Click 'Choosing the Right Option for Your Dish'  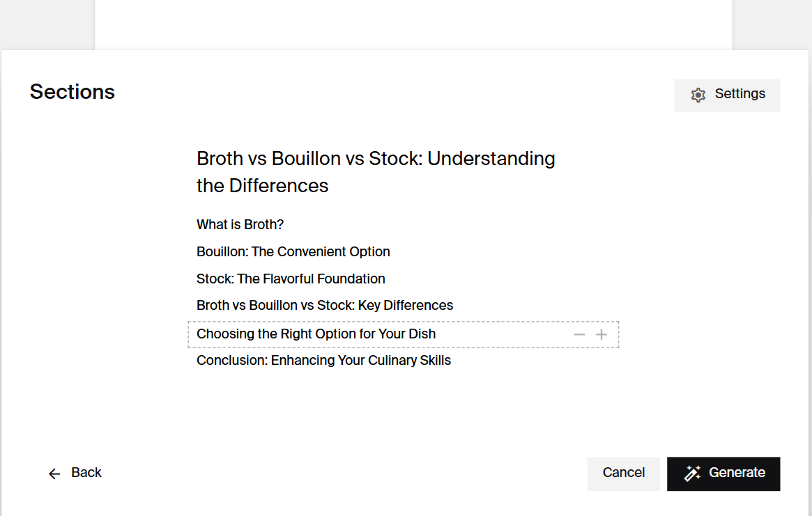click(x=316, y=334)
